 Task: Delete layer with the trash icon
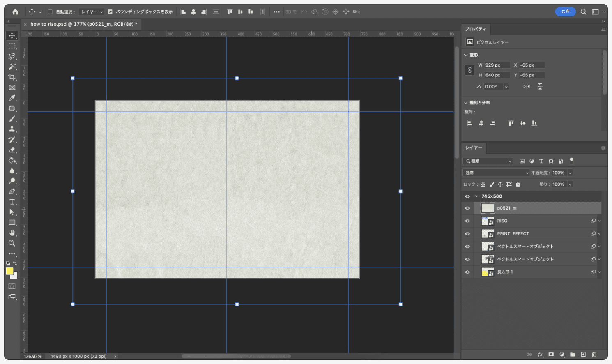594,354
